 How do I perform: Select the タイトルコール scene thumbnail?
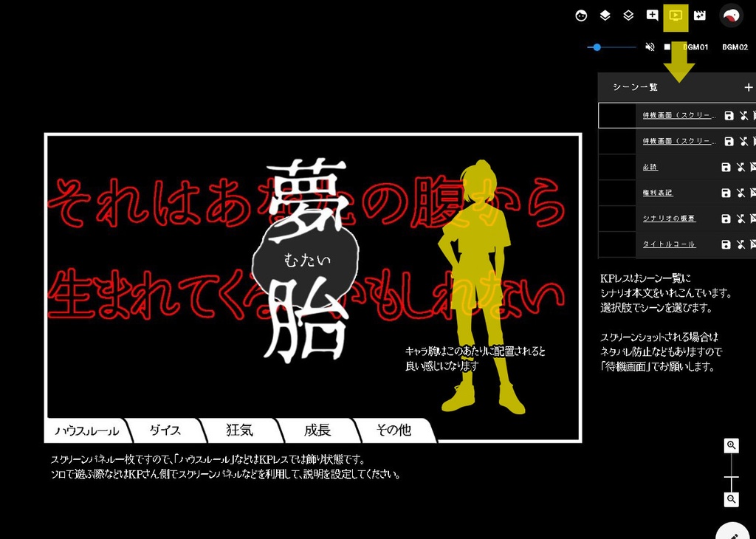617,244
